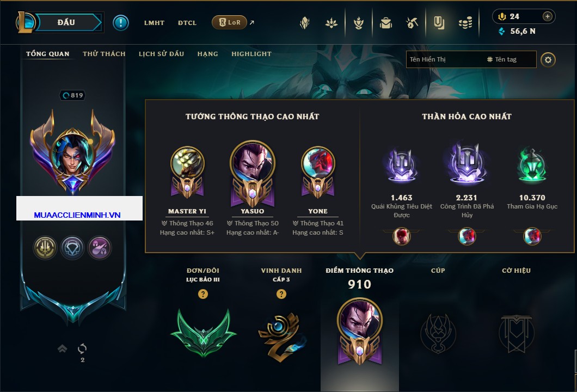Image resolution: width=577 pixels, height=392 pixels.
Task: Select the Yasuo mastery champion portrait
Action: (x=253, y=162)
